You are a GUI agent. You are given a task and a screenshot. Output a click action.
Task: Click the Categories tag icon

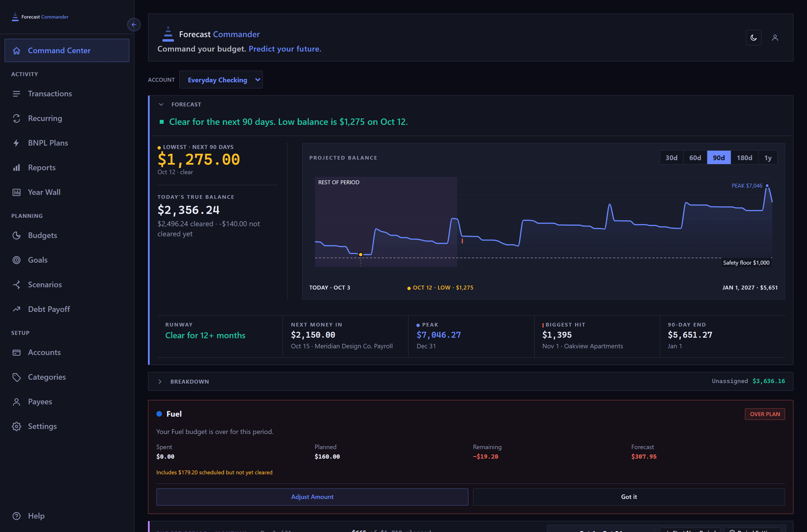tap(16, 377)
